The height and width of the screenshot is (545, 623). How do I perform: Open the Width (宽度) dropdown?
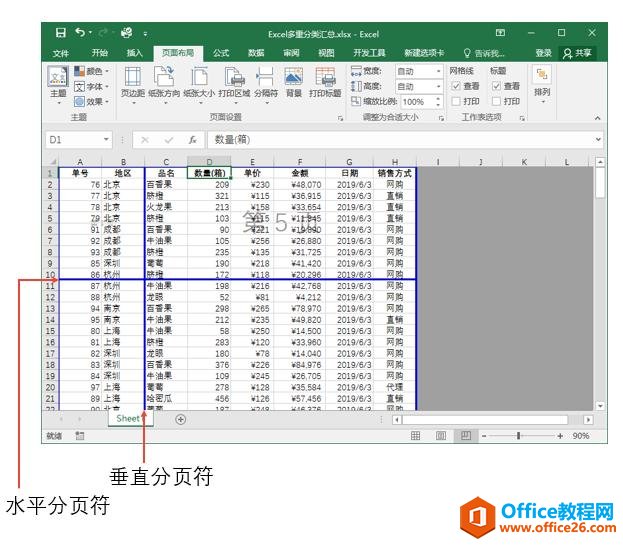(x=438, y=72)
